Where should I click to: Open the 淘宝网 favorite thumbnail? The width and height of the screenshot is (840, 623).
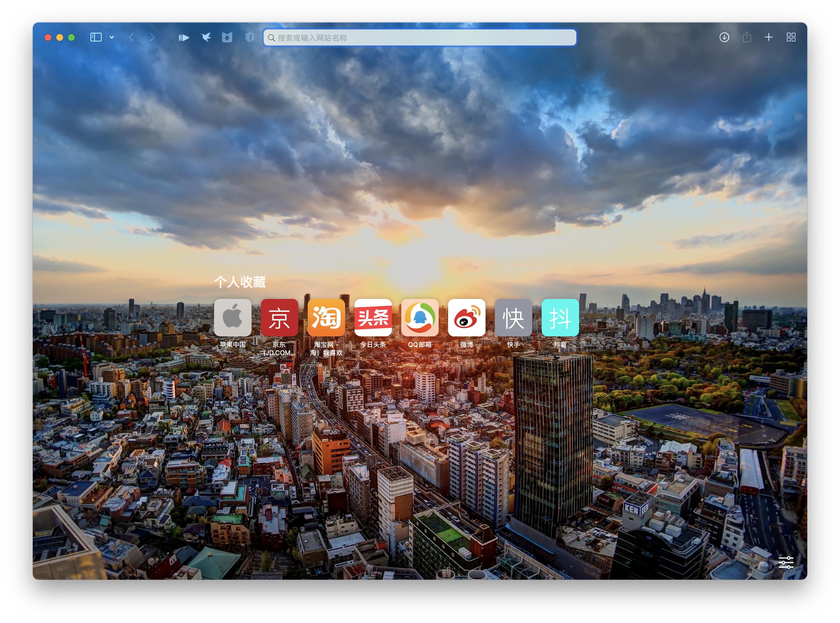coord(326,318)
